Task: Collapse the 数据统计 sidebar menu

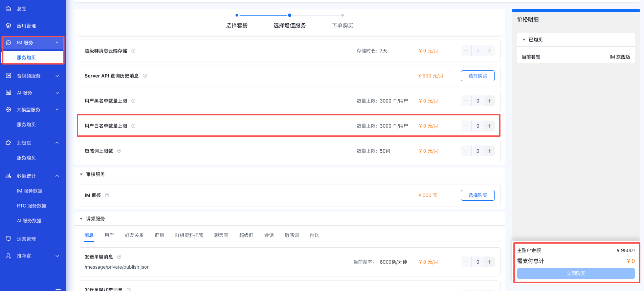Action: click(57, 176)
